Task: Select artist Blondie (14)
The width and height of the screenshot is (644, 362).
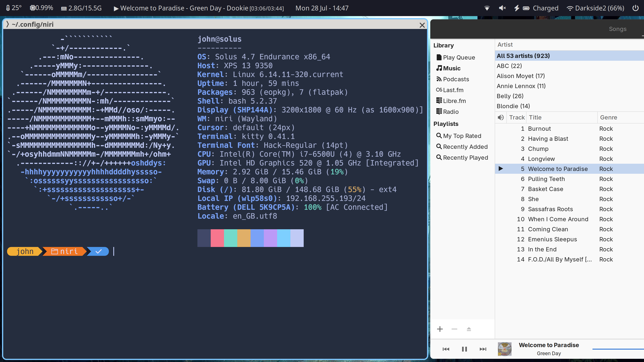Action: (x=570, y=106)
